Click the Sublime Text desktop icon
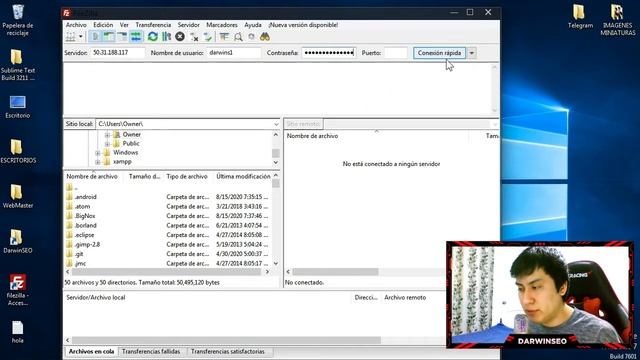The height and width of the screenshot is (360, 640). [18, 64]
